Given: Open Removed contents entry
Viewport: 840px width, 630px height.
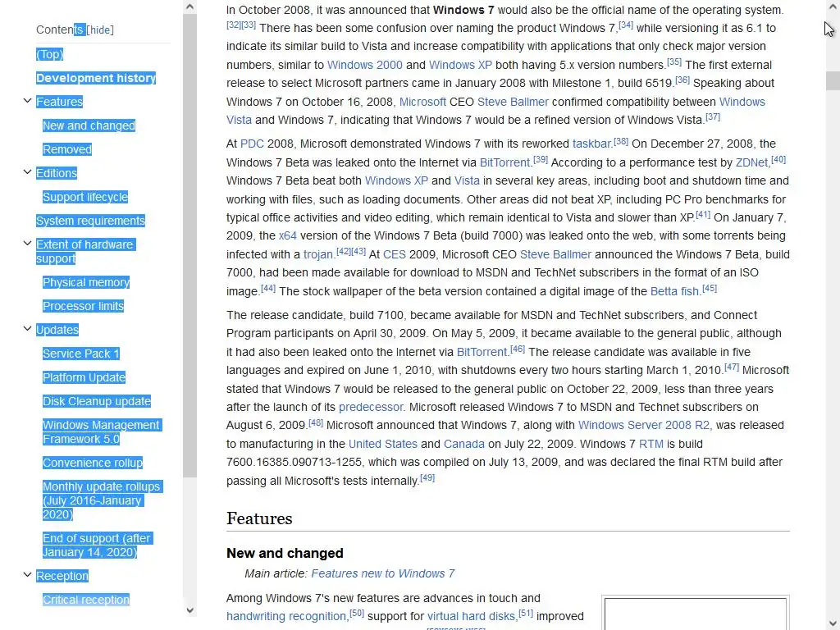Looking at the screenshot, I should coord(67,149).
